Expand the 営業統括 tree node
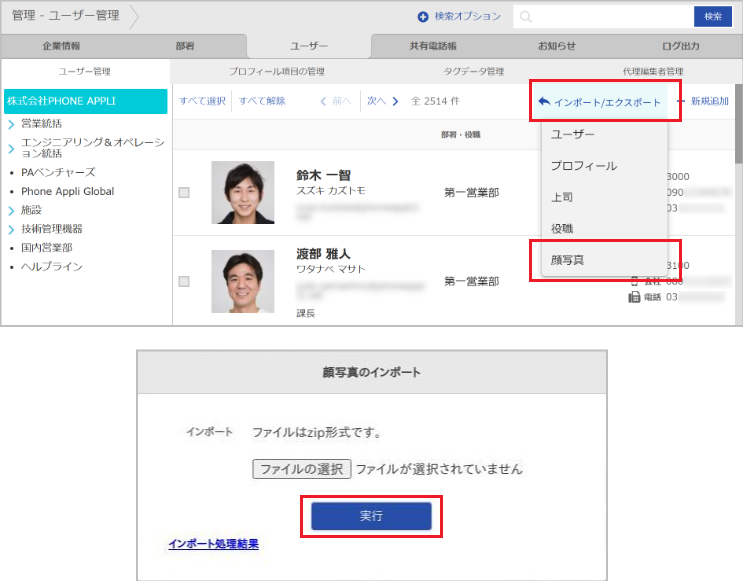 tap(10, 124)
